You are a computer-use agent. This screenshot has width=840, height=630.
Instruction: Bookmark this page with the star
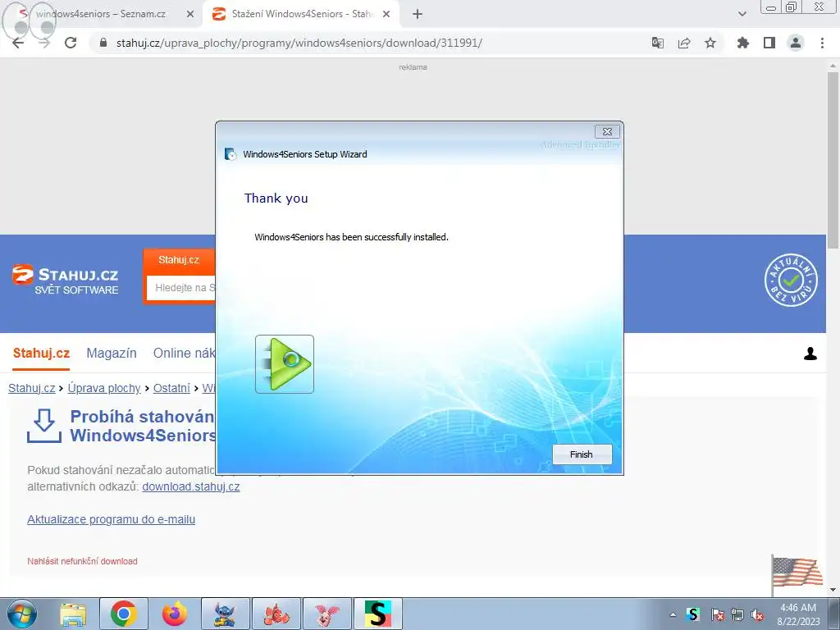[710, 43]
